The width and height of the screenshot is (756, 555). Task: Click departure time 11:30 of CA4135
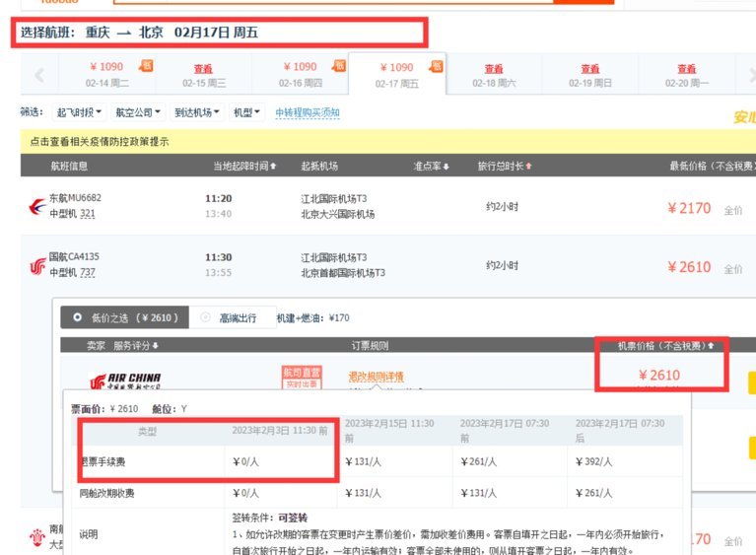click(219, 257)
